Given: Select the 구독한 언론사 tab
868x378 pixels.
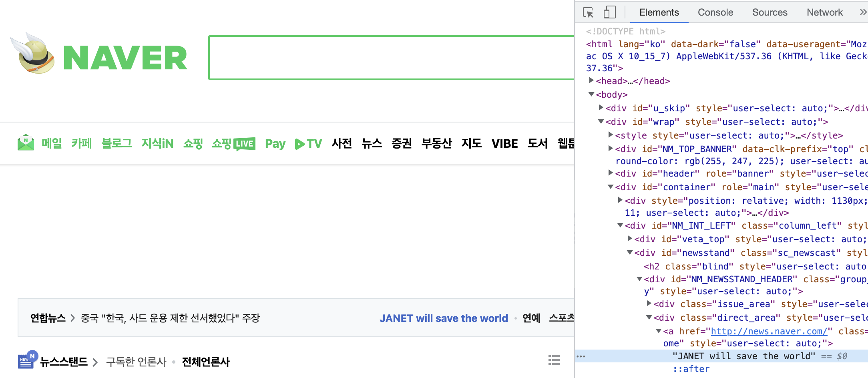Looking at the screenshot, I should [136, 362].
